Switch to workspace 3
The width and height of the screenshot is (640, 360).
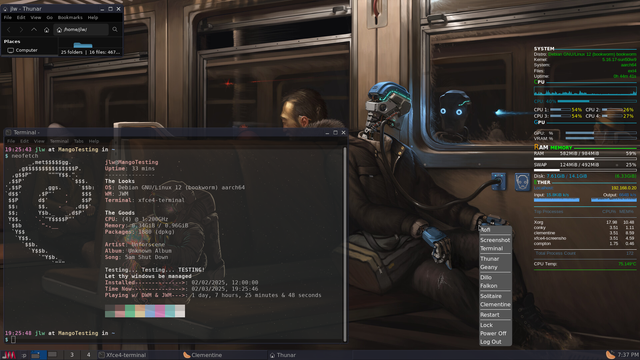[x=72, y=355]
